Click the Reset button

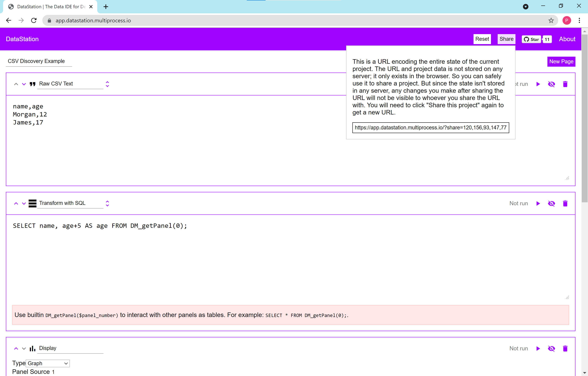click(482, 39)
